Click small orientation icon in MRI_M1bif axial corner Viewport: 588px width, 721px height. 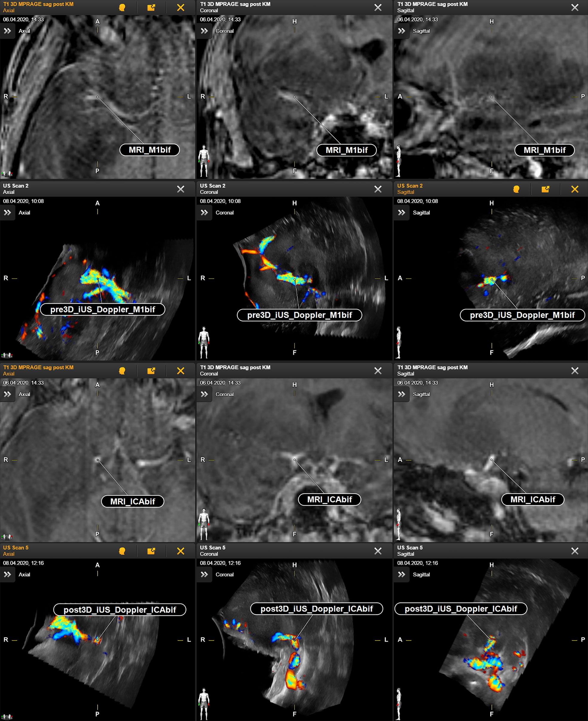click(7, 174)
